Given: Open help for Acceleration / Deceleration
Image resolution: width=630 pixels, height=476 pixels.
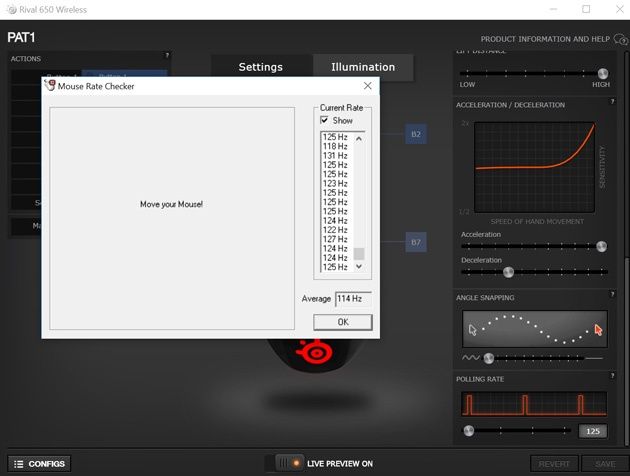Looking at the screenshot, I should point(612,102).
